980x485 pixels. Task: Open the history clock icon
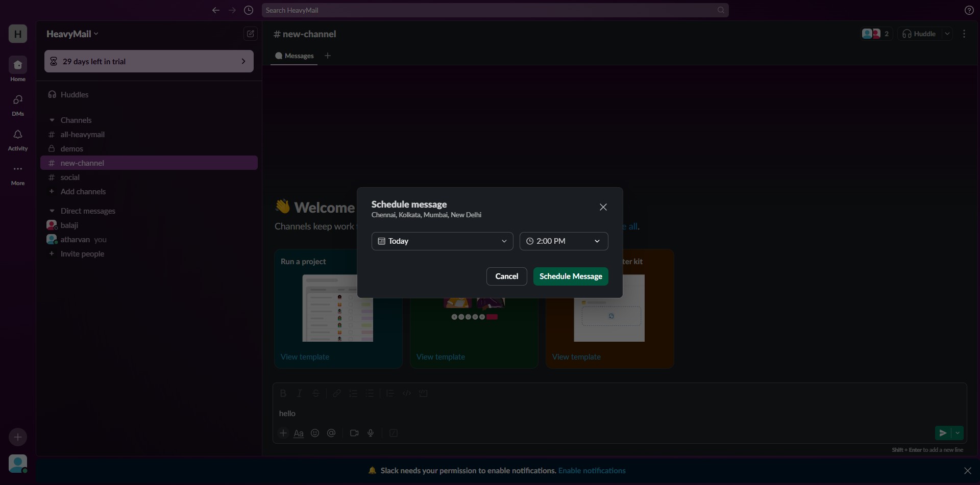[249, 10]
